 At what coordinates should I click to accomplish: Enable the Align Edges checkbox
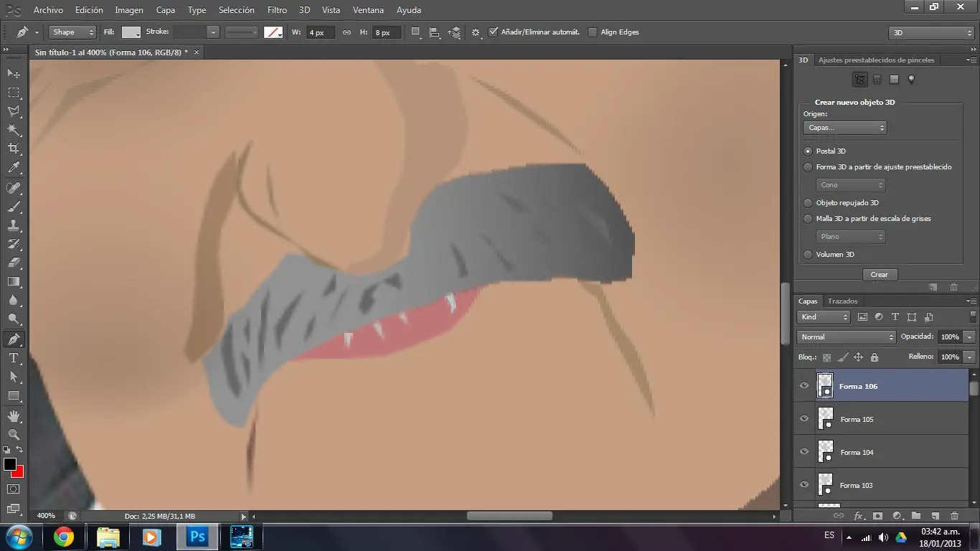593,32
